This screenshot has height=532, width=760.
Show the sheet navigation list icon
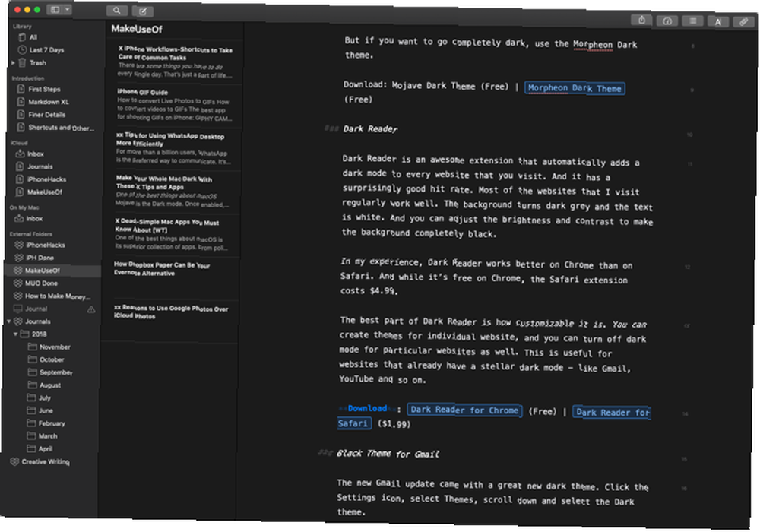(692, 21)
